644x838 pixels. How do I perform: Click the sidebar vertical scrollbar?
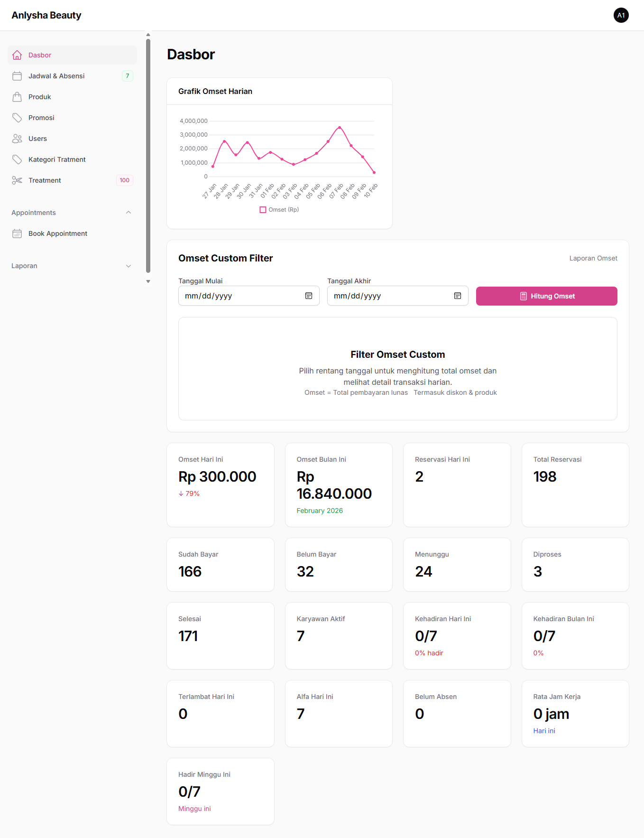coord(148,156)
